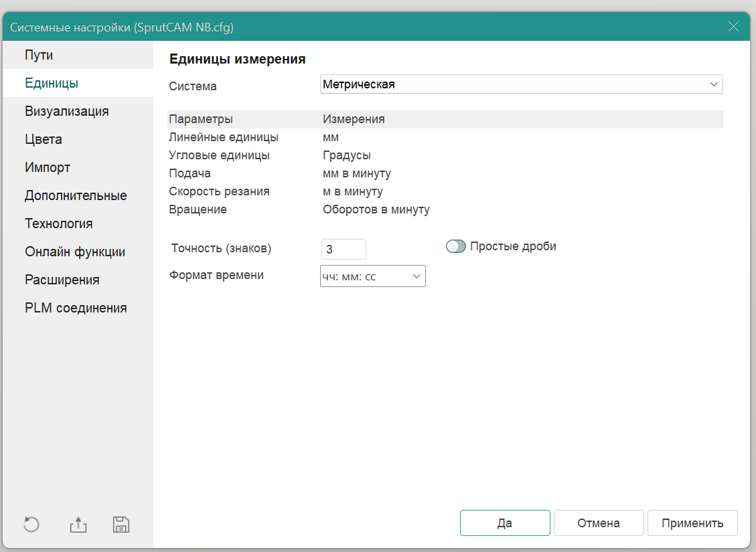756x552 pixels.
Task: Switch to the Расширения section
Action: click(62, 280)
